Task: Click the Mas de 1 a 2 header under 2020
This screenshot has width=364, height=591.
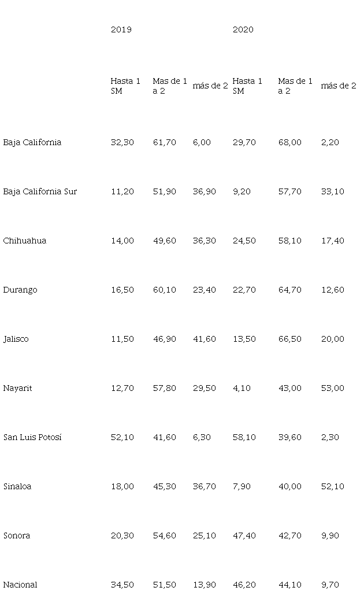Action: pos(295,86)
